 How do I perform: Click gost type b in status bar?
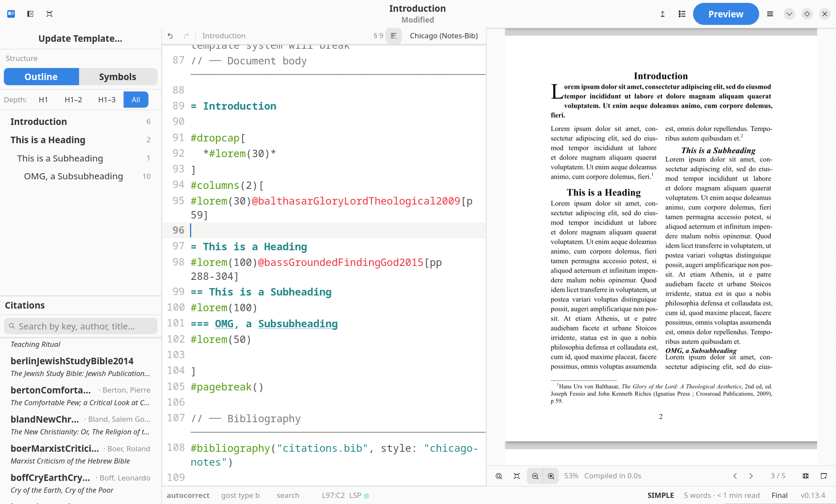pos(240,495)
